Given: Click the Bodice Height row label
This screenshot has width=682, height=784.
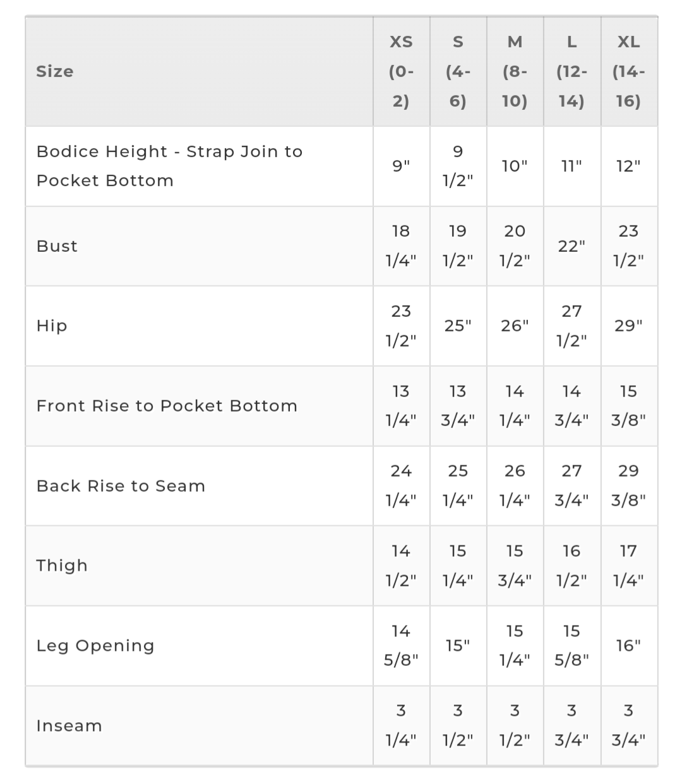Looking at the screenshot, I should (169, 166).
